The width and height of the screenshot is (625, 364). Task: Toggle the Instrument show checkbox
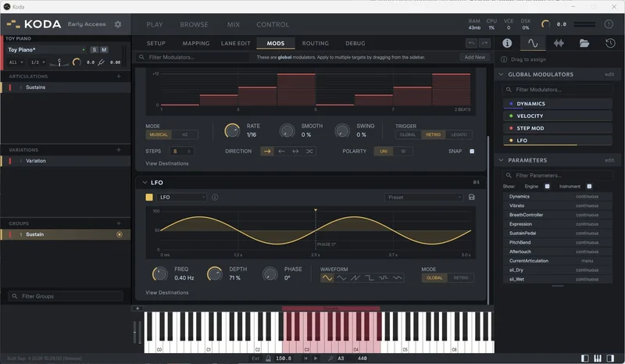589,187
